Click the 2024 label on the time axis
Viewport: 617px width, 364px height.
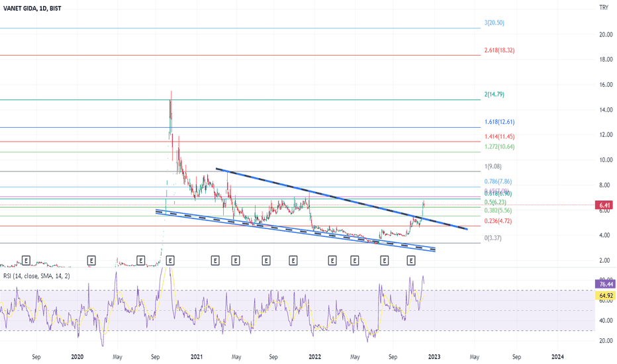coord(557,357)
